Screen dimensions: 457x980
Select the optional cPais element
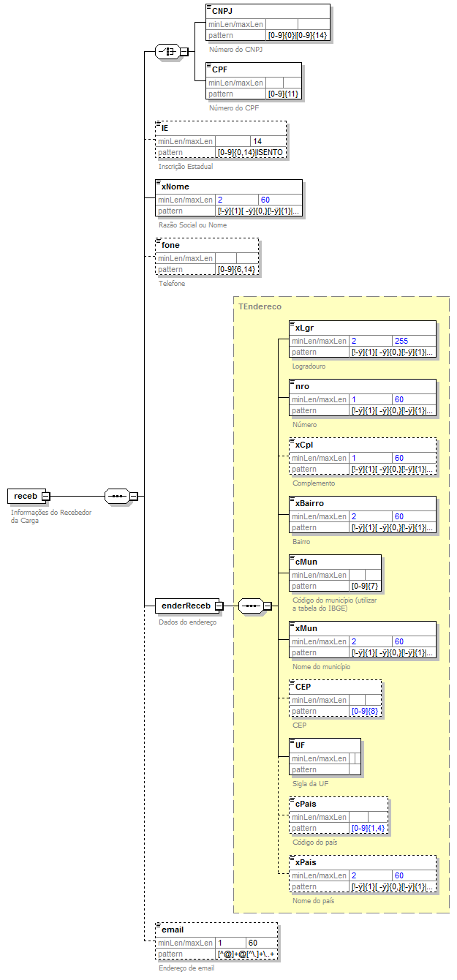coord(339,815)
